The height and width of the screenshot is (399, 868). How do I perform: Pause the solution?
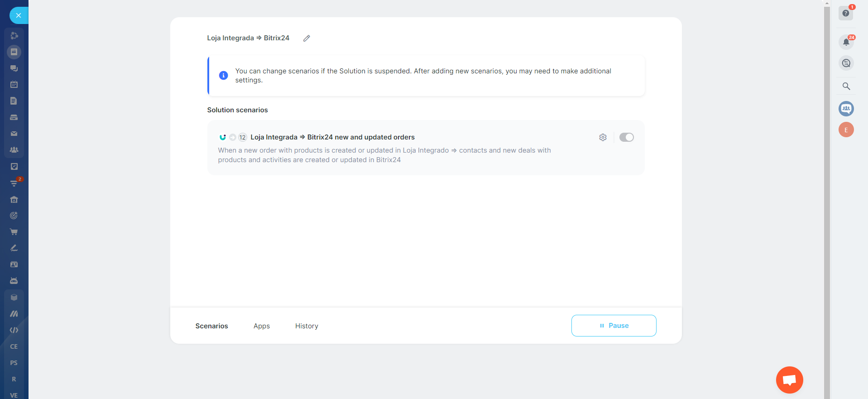click(614, 326)
